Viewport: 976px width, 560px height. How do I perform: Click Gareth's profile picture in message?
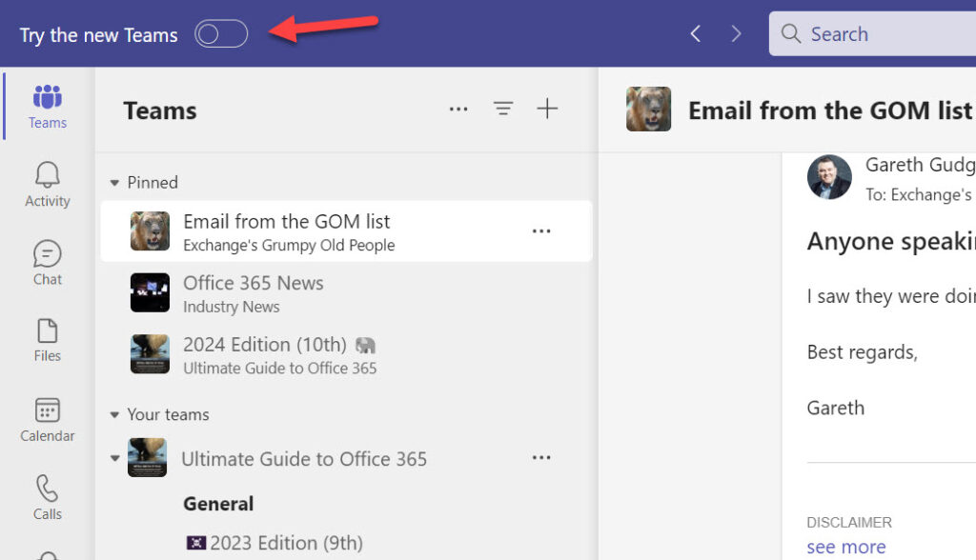pos(829,177)
